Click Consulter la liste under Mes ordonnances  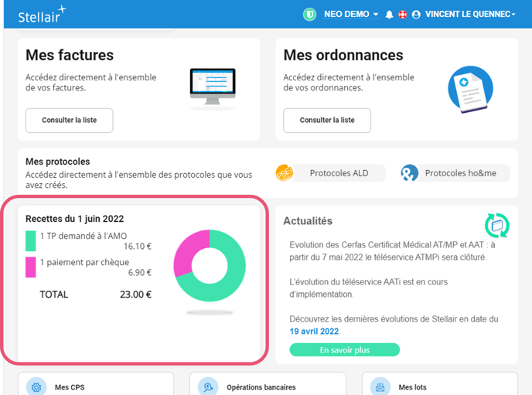(327, 121)
